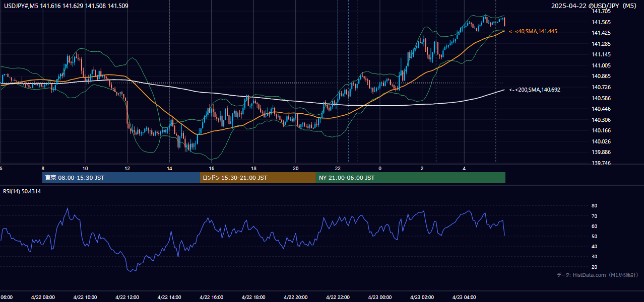The image size is (644, 302).
Task: Click price axis value 141.565
Action: pyautogui.click(x=601, y=22)
